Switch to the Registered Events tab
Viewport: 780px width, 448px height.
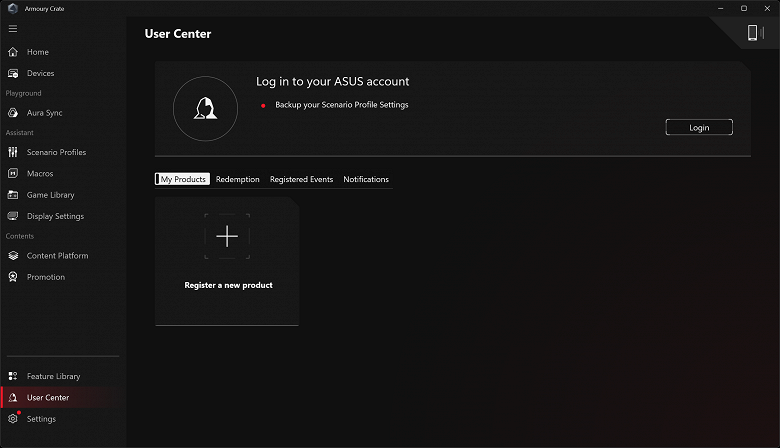(301, 180)
